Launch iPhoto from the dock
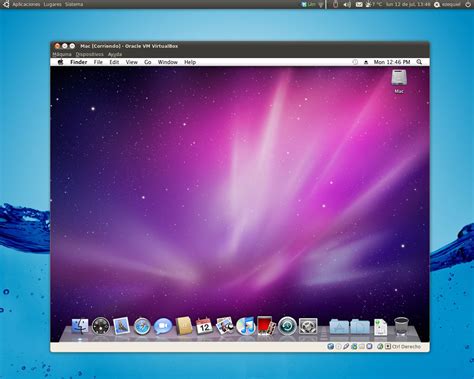Image resolution: width=474 pixels, height=379 pixels. click(225, 326)
